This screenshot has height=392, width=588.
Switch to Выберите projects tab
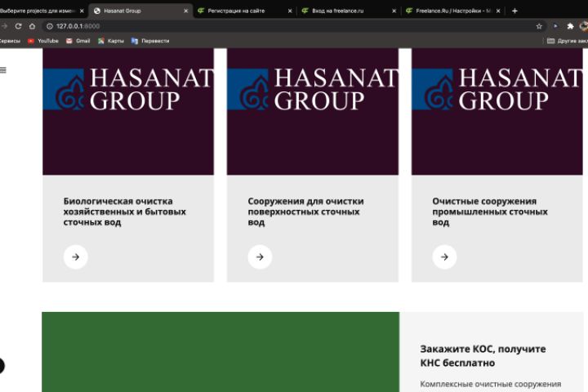click(x=42, y=11)
